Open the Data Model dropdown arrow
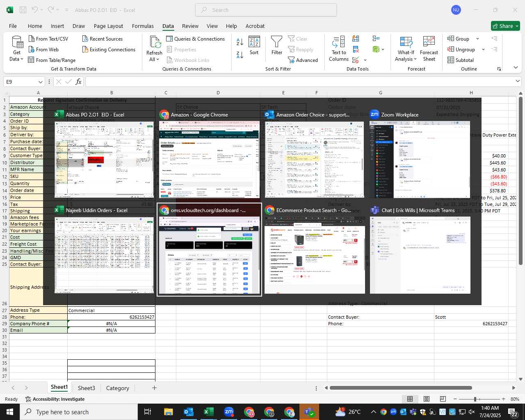The width and height of the screenshot is (525, 420). point(383,50)
